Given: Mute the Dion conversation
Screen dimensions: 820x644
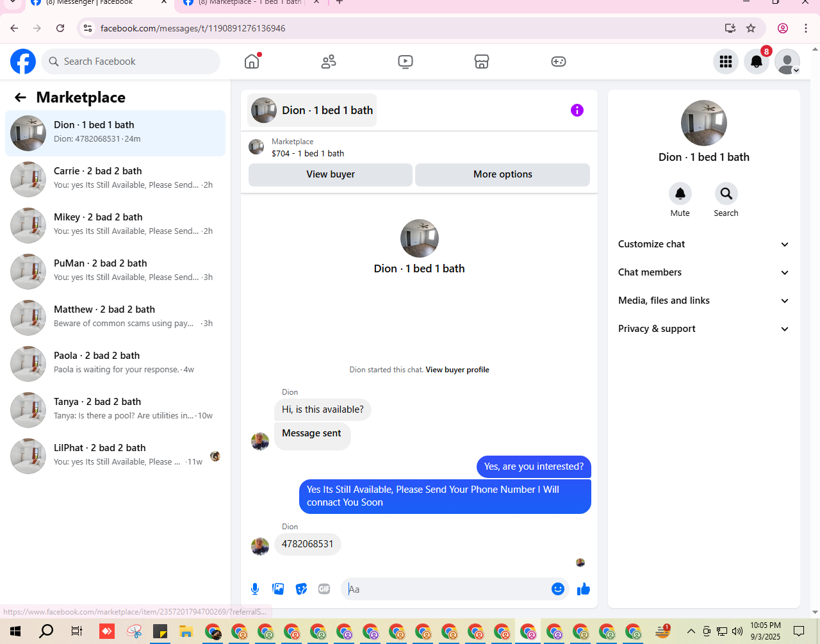Looking at the screenshot, I should pyautogui.click(x=680, y=194).
